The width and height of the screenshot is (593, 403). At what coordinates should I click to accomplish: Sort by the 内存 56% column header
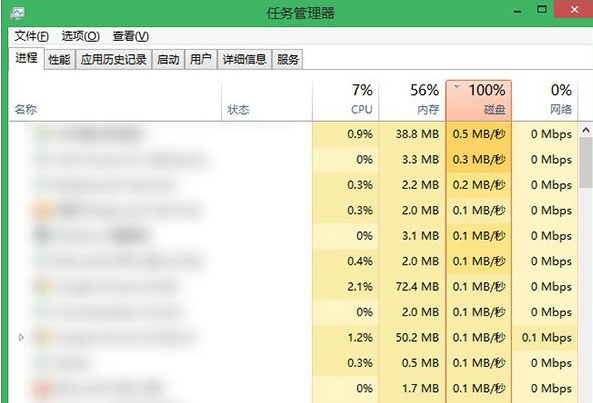coord(412,100)
